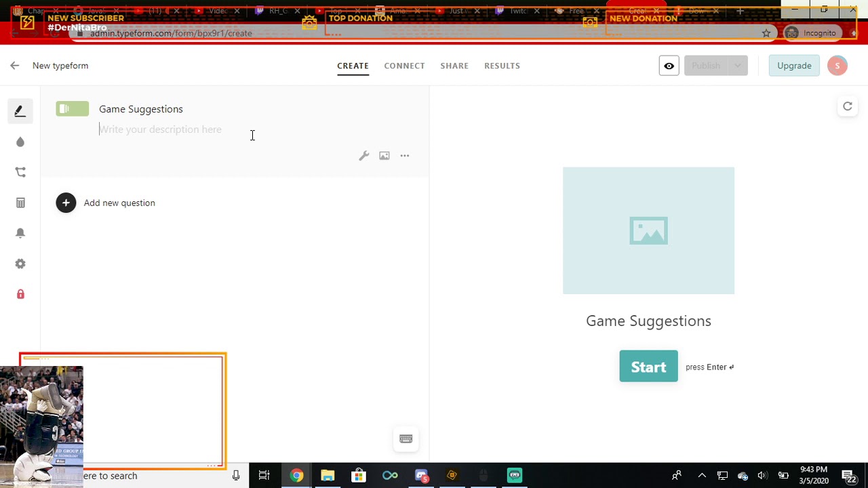Click the Start button in preview
Image resolution: width=868 pixels, height=488 pixels.
click(648, 366)
